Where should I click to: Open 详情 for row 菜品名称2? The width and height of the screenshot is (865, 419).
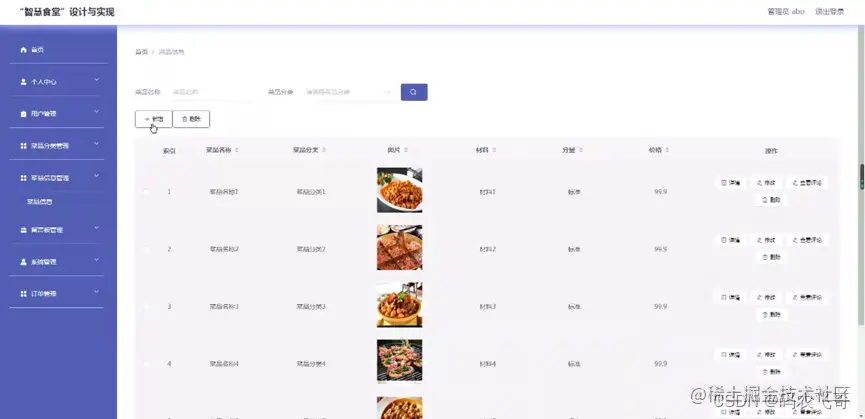(x=730, y=240)
